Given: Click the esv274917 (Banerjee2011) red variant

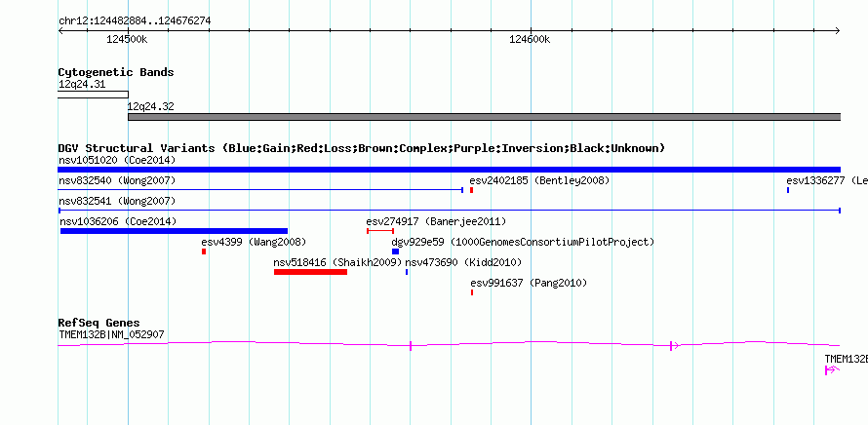Looking at the screenshot, I should 380,231.
